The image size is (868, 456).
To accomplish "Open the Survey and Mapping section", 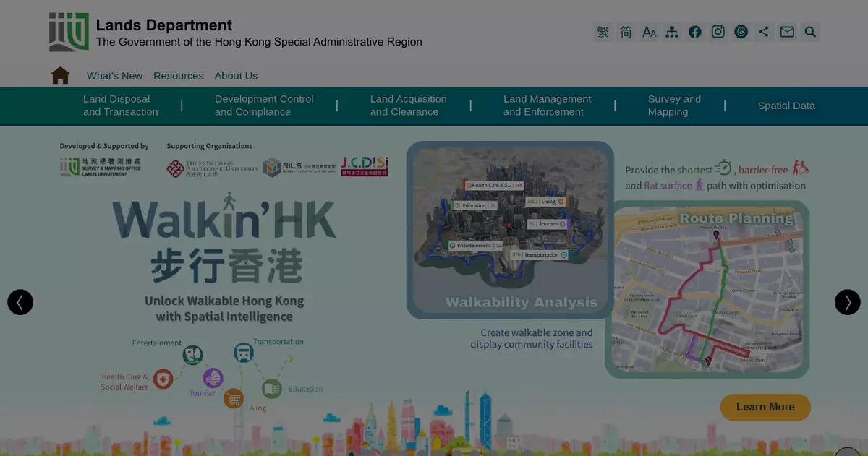I will coord(674,106).
